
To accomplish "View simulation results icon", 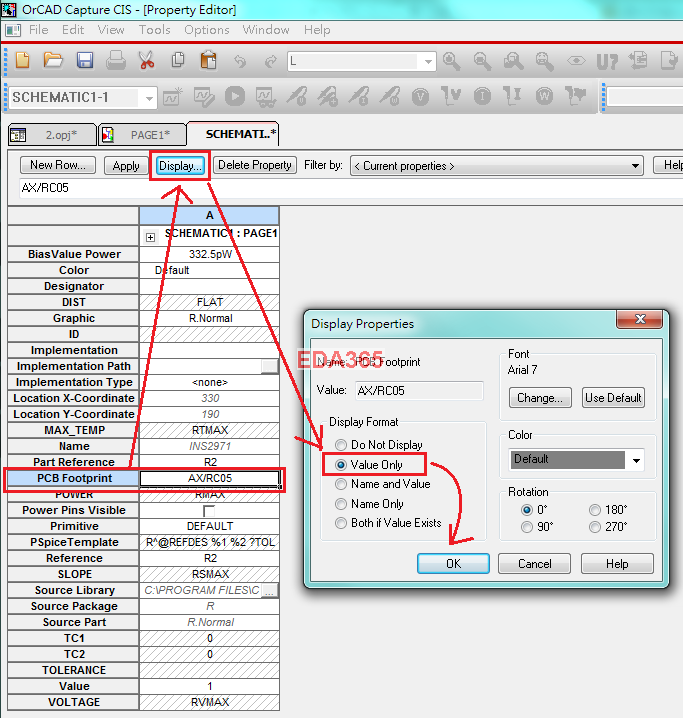I will click(266, 97).
